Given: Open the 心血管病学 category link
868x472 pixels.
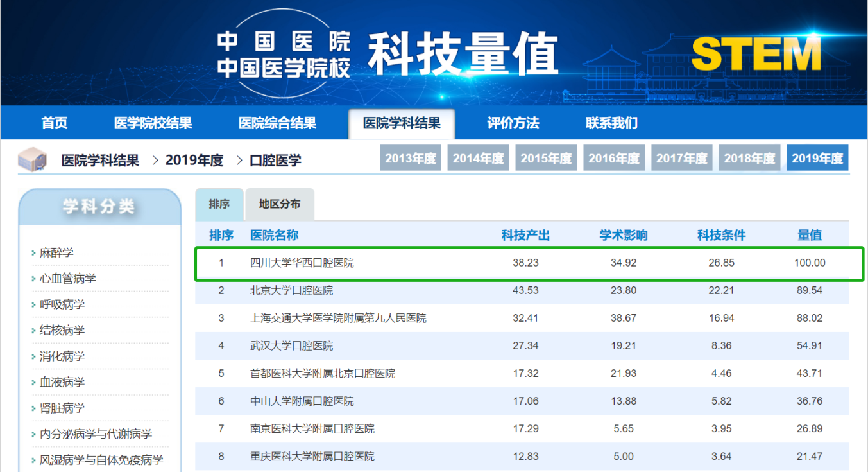Looking at the screenshot, I should point(67,279).
